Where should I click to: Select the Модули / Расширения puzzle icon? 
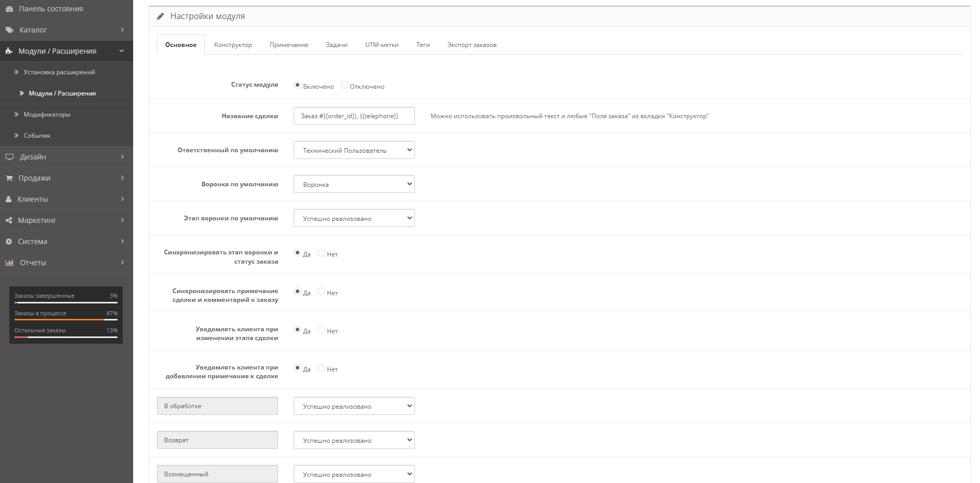click(8, 51)
